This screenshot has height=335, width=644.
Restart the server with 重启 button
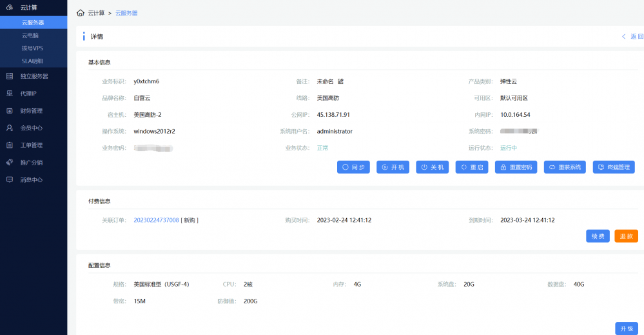click(471, 167)
